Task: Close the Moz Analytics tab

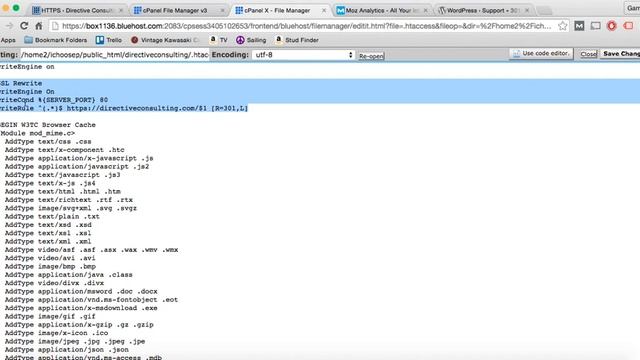Action: tap(426, 10)
